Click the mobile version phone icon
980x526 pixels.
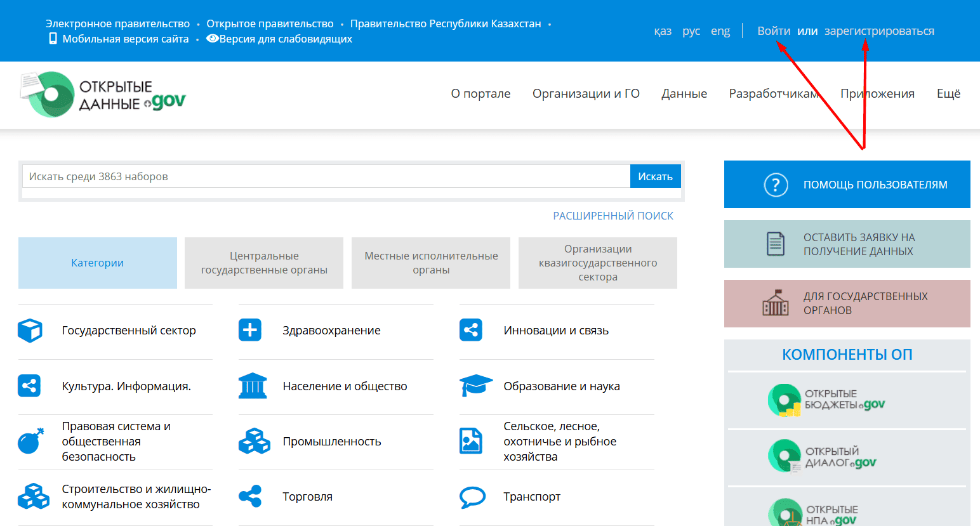(53, 38)
